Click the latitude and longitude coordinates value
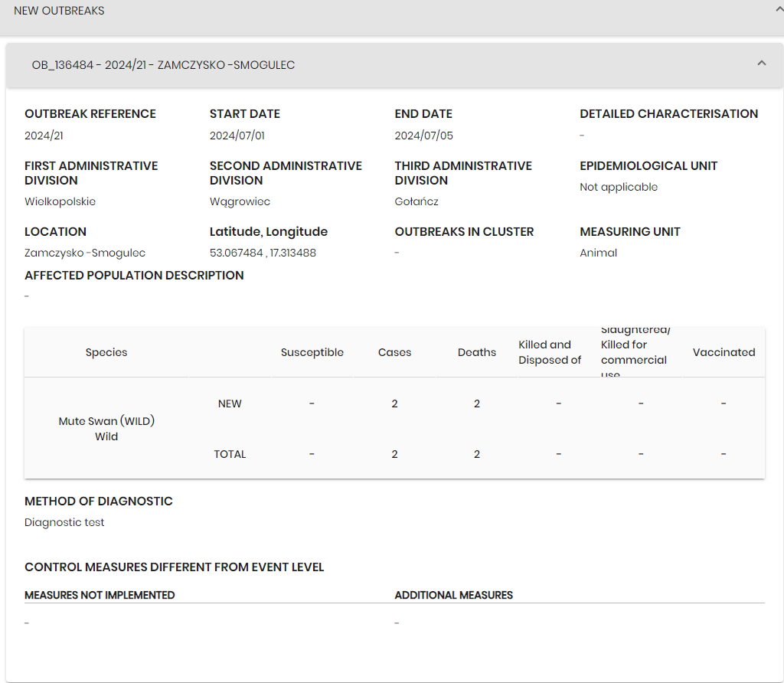The height and width of the screenshot is (683, 784). (x=263, y=253)
